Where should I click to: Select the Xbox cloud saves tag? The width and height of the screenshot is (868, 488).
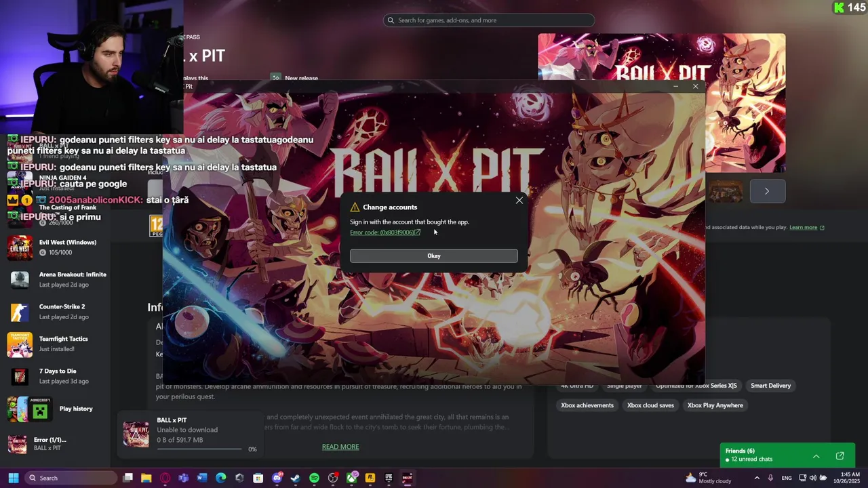tap(650, 405)
